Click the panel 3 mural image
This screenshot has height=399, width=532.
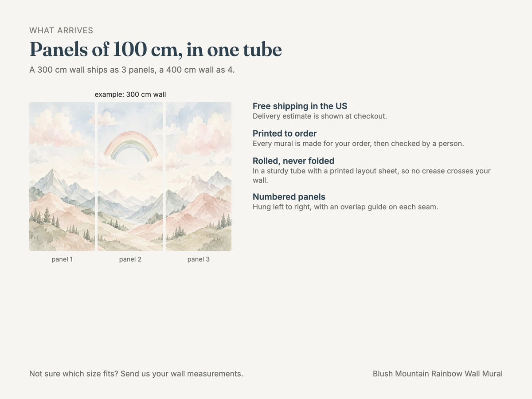coord(199,176)
